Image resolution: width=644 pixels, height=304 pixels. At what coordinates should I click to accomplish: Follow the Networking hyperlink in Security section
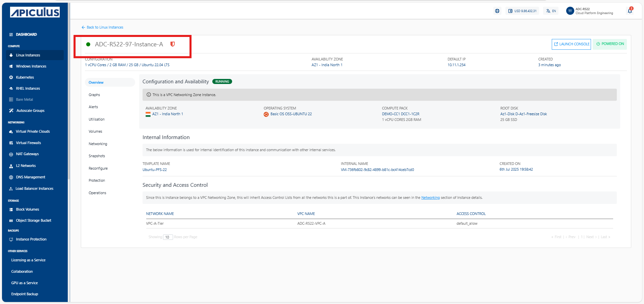(430, 198)
